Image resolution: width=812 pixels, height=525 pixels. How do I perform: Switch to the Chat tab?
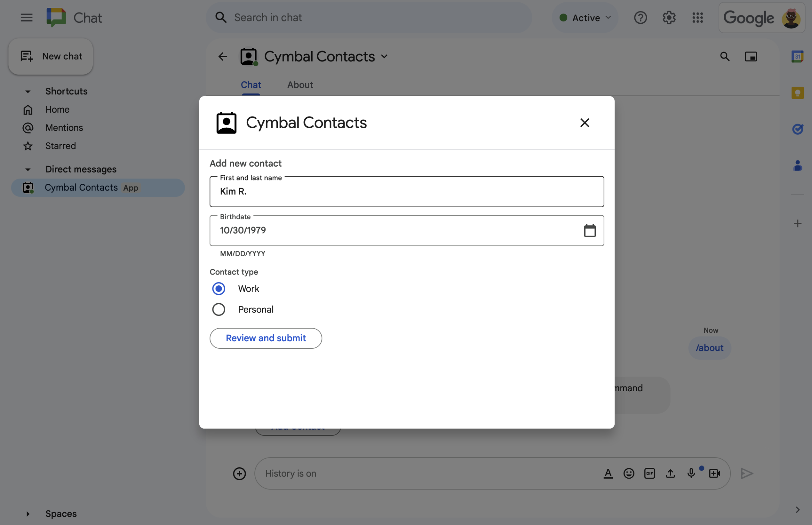coord(251,85)
